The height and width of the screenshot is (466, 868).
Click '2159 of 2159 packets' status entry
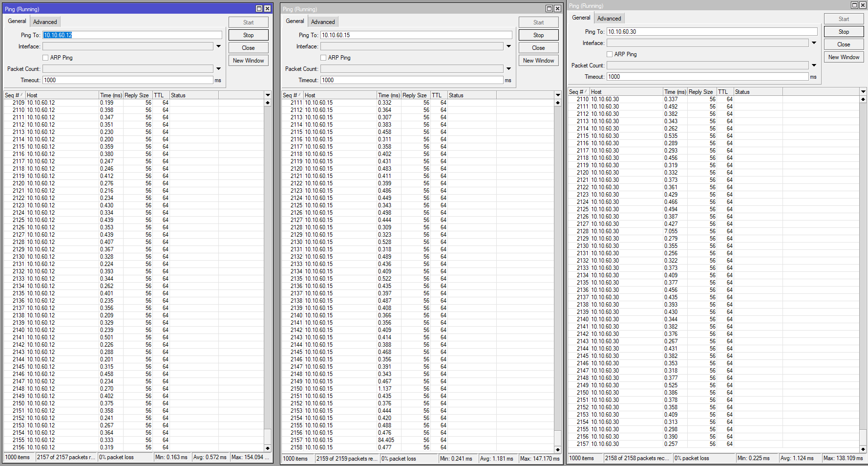point(347,459)
